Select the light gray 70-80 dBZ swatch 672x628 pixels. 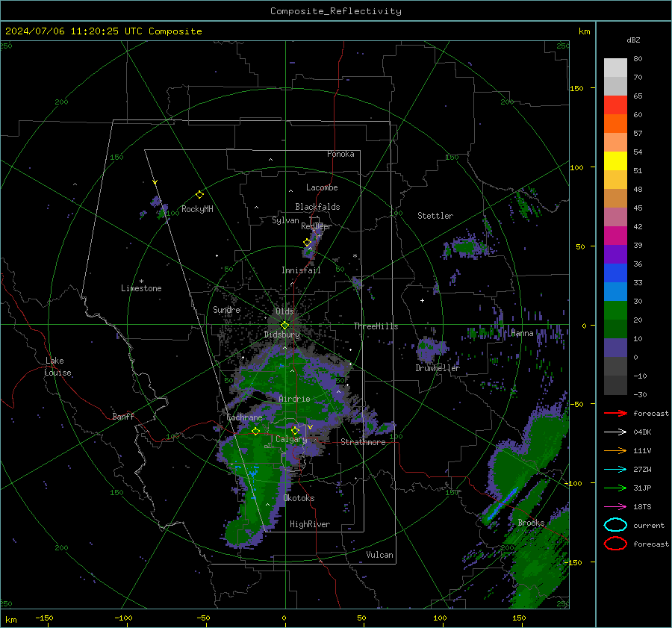click(615, 68)
